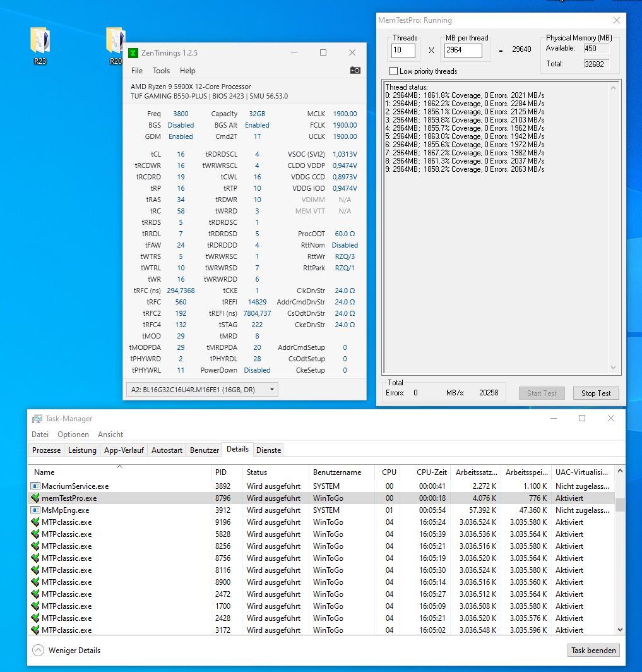Sort processes by the Status column header
The image size is (642, 672).
click(x=275, y=472)
